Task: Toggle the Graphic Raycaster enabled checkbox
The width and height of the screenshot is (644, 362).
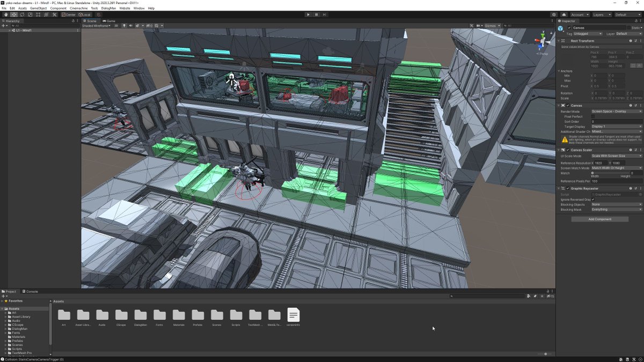Action: (568, 189)
